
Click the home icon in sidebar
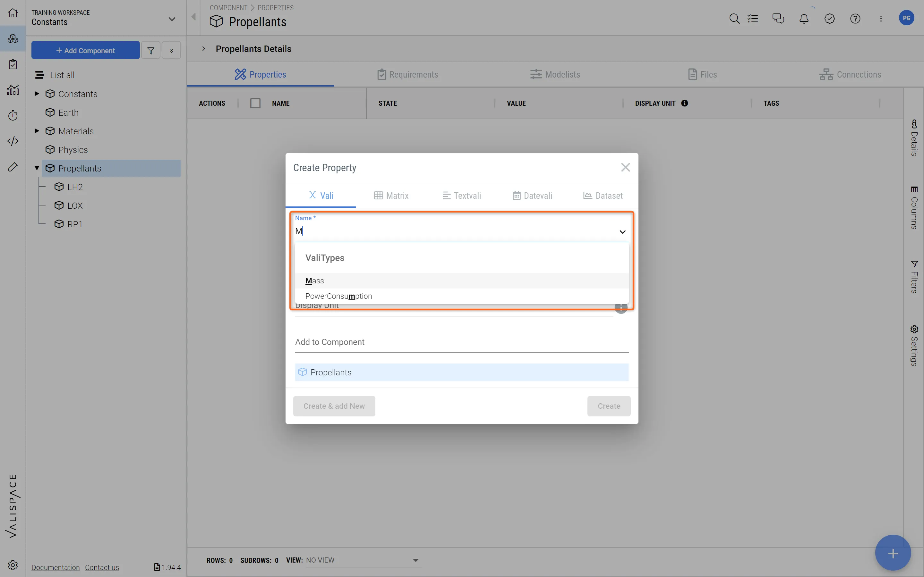click(13, 13)
